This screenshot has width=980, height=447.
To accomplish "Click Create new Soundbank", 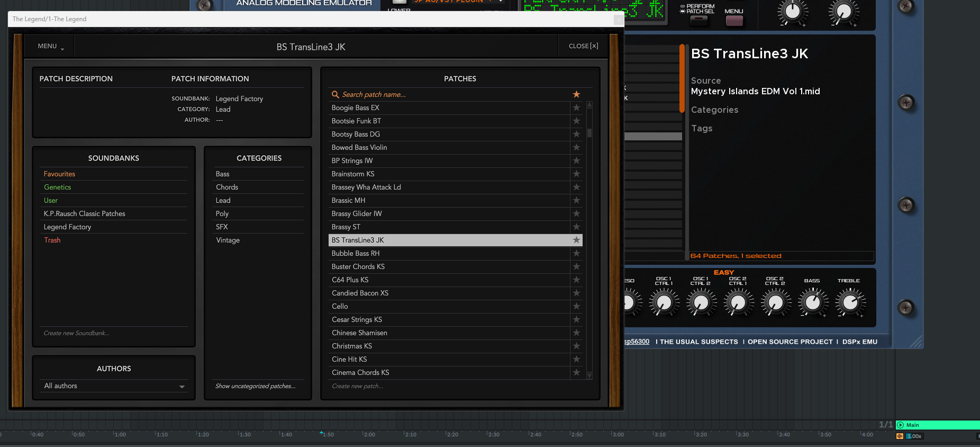I will tap(77, 333).
